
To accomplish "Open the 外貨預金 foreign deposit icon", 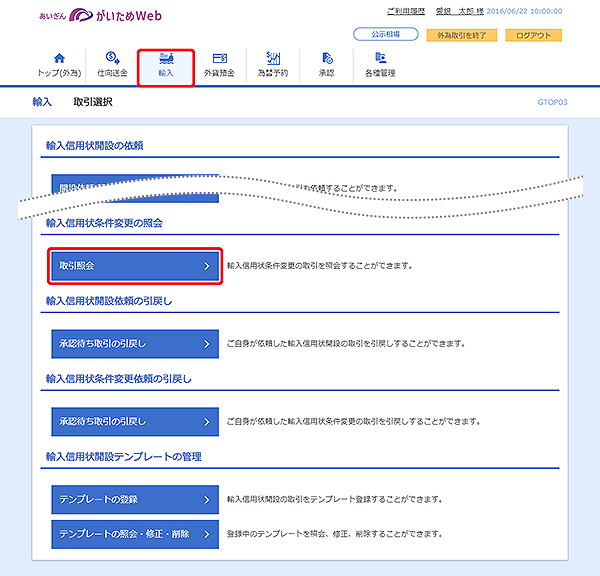I will point(220,58).
